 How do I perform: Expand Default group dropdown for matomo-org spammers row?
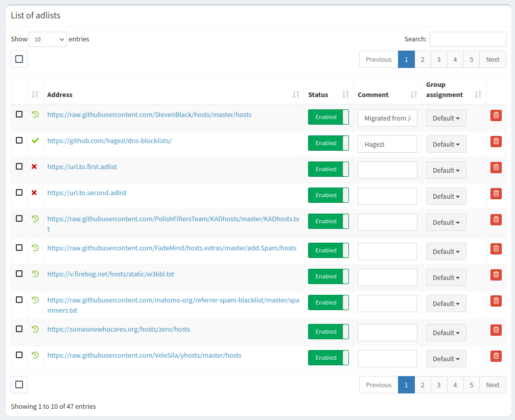446,304
